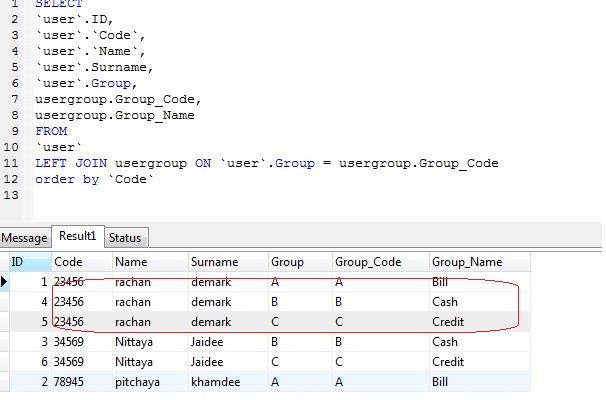Viewport: 606px width, 400px height.
Task: Select the Cash cell in row ID 3
Action: pyautogui.click(x=445, y=342)
